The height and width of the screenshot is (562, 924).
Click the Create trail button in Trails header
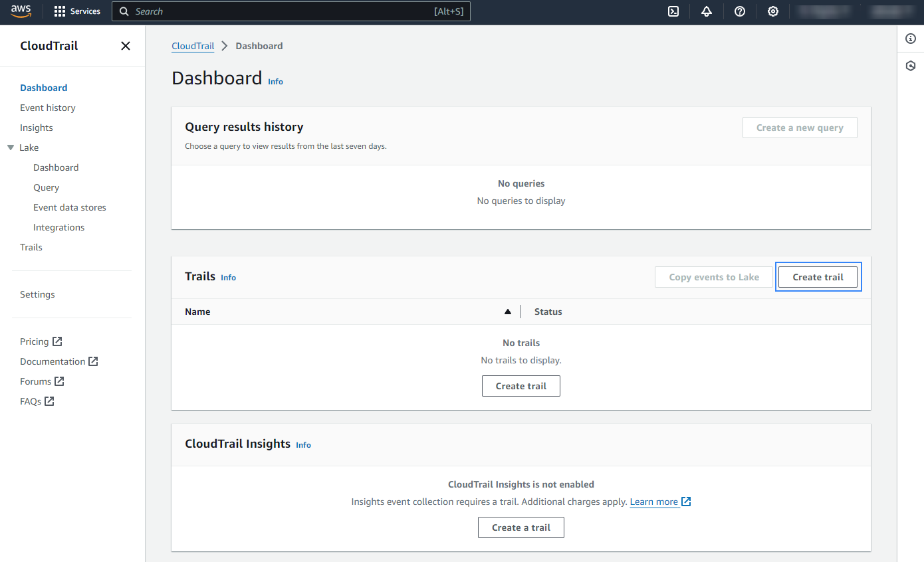818,277
